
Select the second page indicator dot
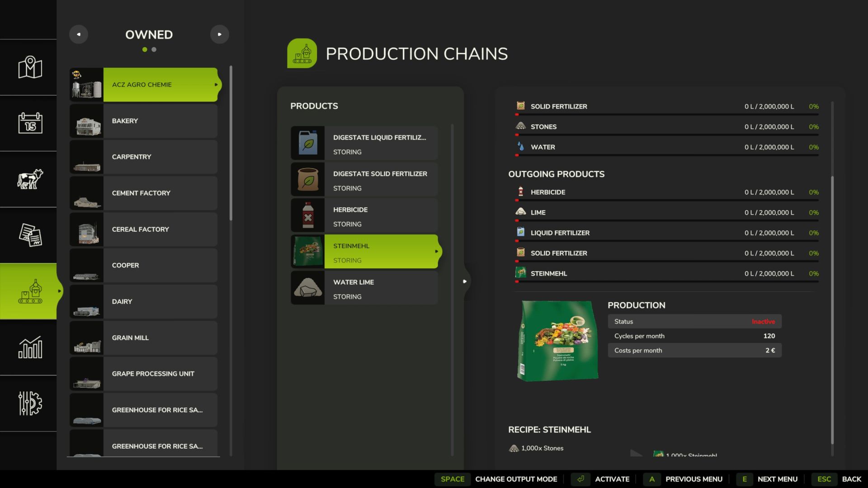pos(154,50)
